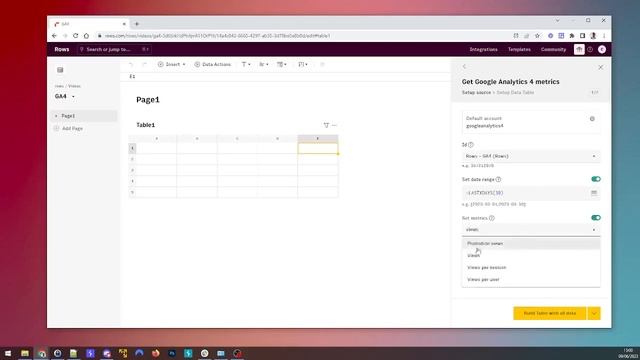Choose the first highlighted metrics option

point(531,244)
